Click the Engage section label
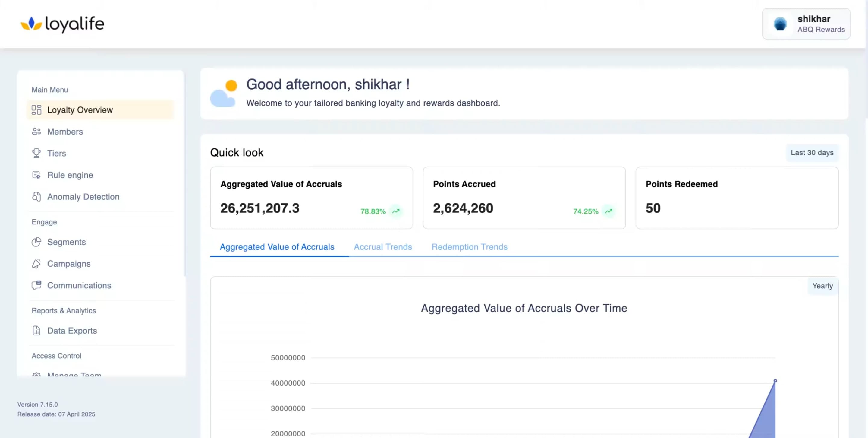This screenshot has width=868, height=438. (44, 222)
